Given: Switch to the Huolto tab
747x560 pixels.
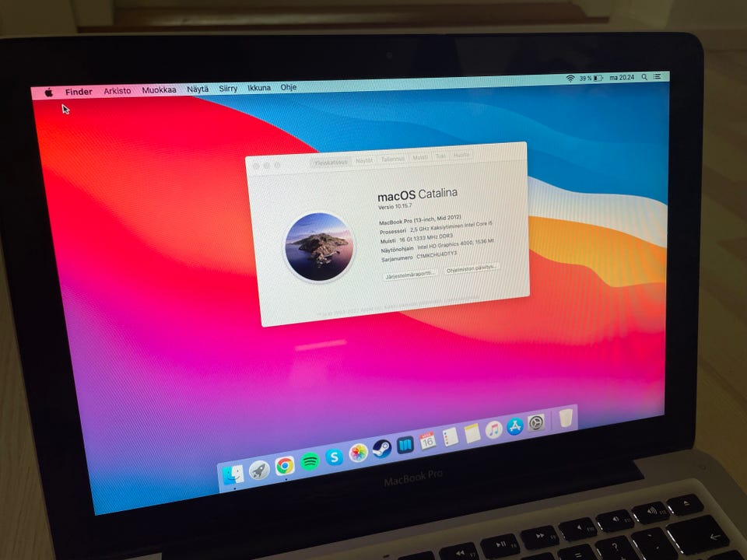Looking at the screenshot, I should point(461,155).
